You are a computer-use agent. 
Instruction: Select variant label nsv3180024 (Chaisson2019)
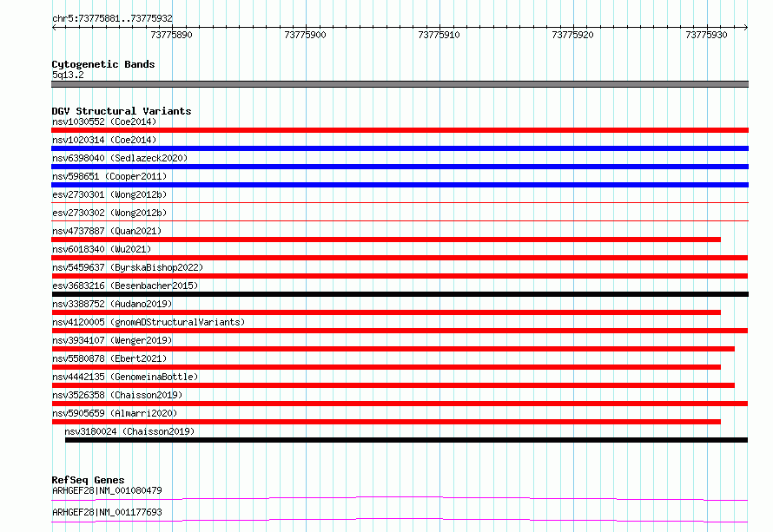[129, 431]
